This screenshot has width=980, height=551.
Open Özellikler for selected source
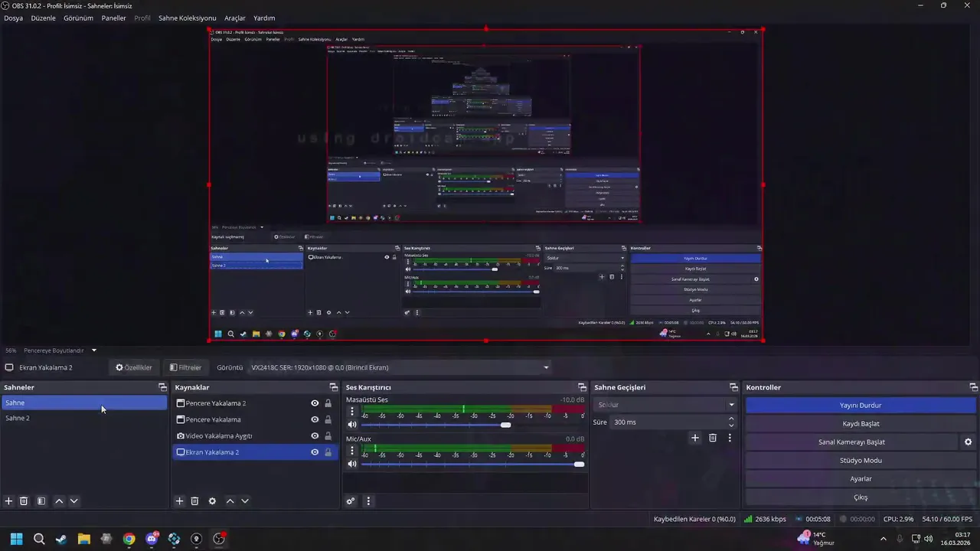[134, 367]
